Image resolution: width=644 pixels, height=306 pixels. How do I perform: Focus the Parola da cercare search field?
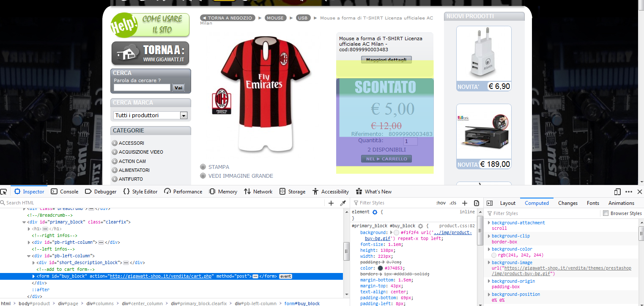point(142,88)
